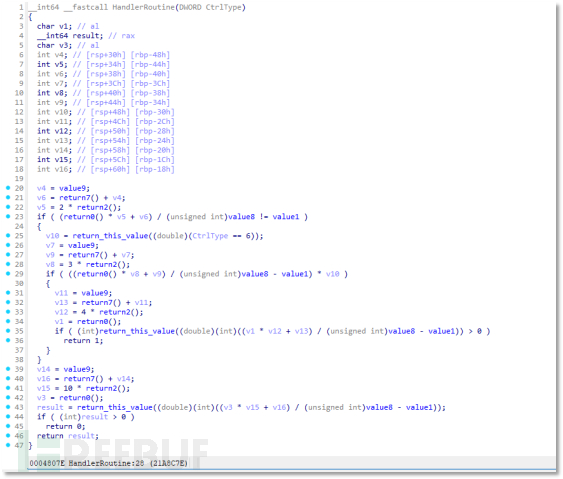Click the breakpoint dot on line 43

(x=8, y=407)
